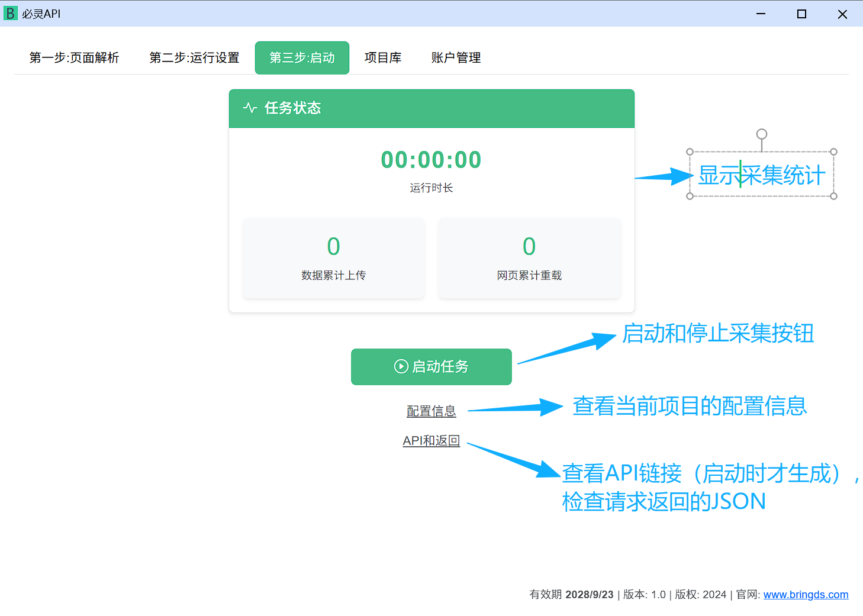Select the annotation box rotation handle

tap(762, 135)
